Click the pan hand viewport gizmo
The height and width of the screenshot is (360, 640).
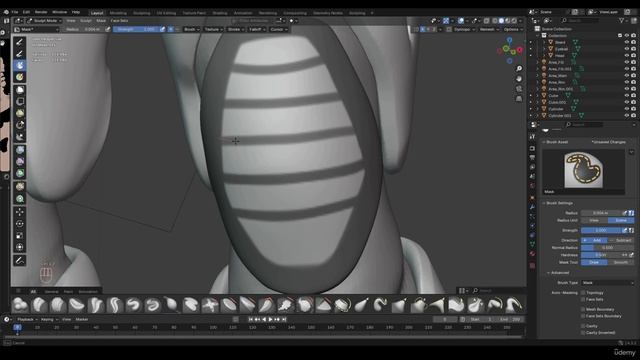click(519, 78)
